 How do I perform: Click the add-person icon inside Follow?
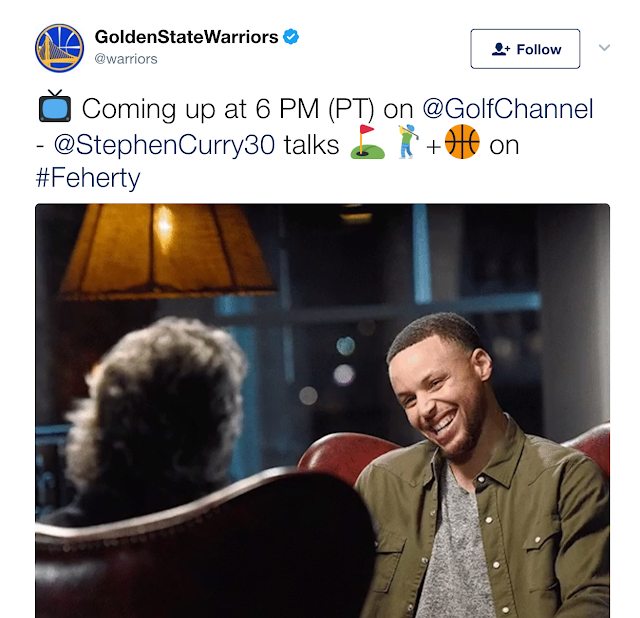501,49
